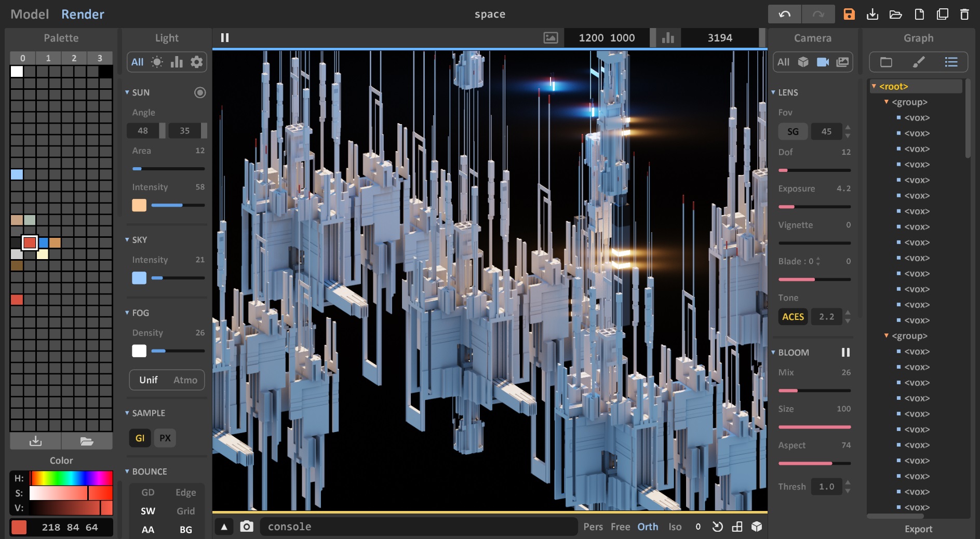This screenshot has width=980, height=539.
Task: Click the sun intensity color swatch
Action: [139, 205]
